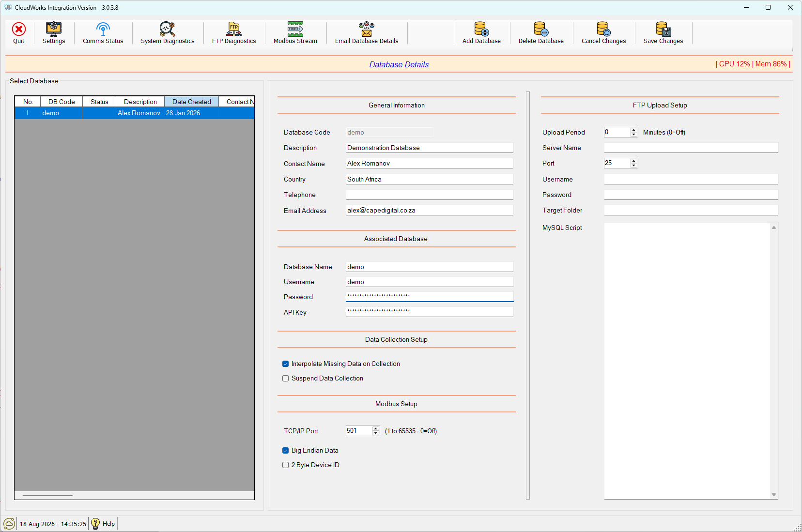Increase the FTP Port value
The height and width of the screenshot is (532, 802).
(x=634, y=161)
